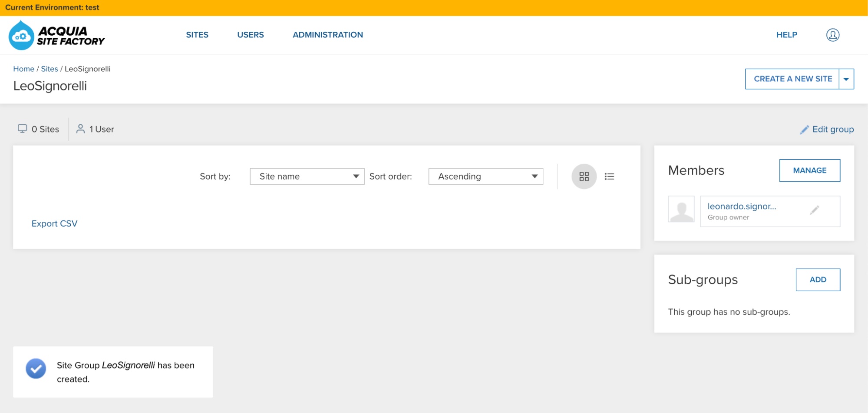Image resolution: width=868 pixels, height=413 pixels.
Task: Click the 1 User count text
Action: [102, 129]
